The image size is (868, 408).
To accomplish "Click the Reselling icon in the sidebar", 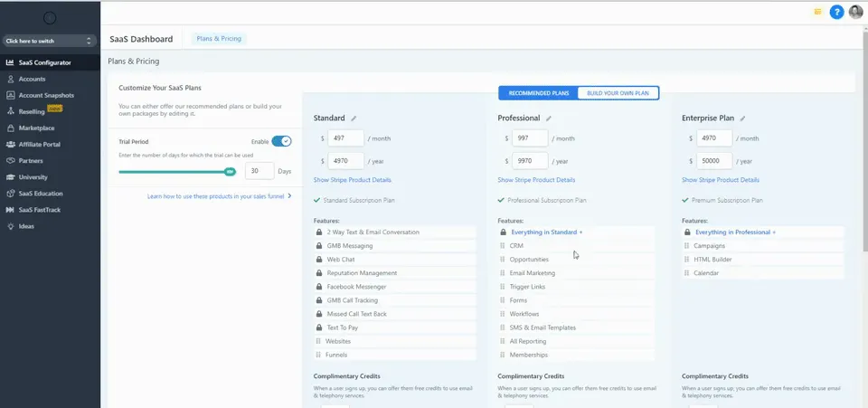I will pos(10,111).
